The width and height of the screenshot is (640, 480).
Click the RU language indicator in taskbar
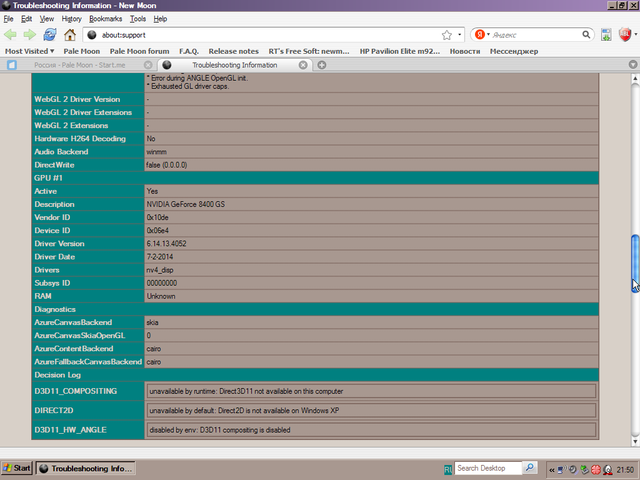tap(447, 470)
